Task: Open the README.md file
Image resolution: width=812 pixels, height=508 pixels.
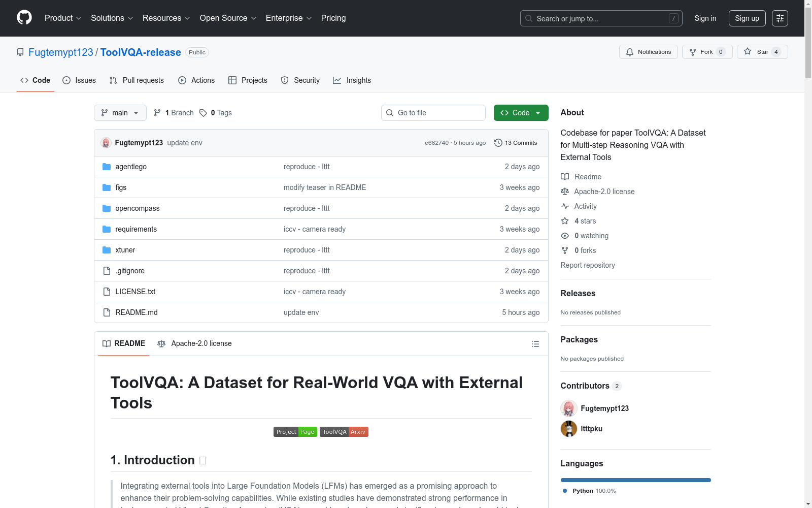Action: (137, 312)
